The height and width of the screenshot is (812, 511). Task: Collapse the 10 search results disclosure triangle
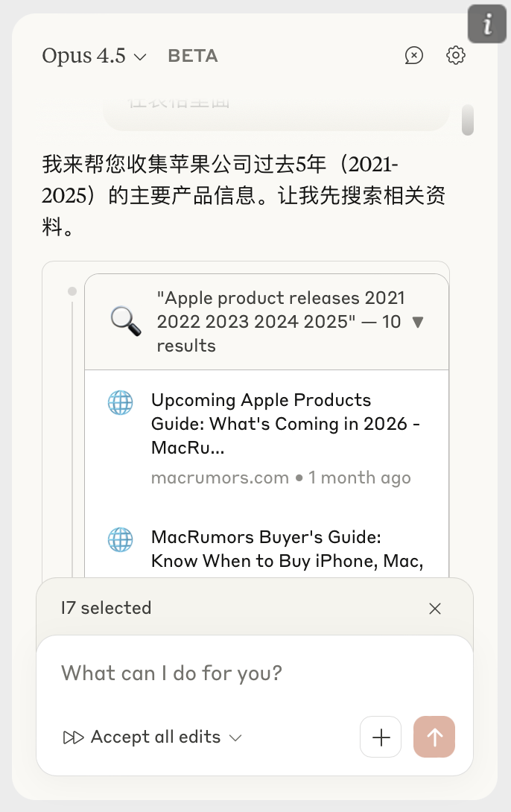point(419,322)
